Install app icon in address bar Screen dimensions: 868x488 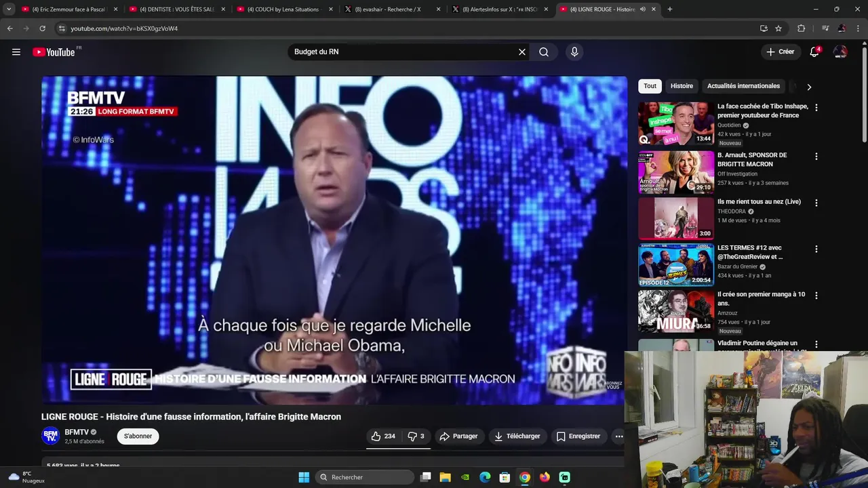[x=764, y=28]
